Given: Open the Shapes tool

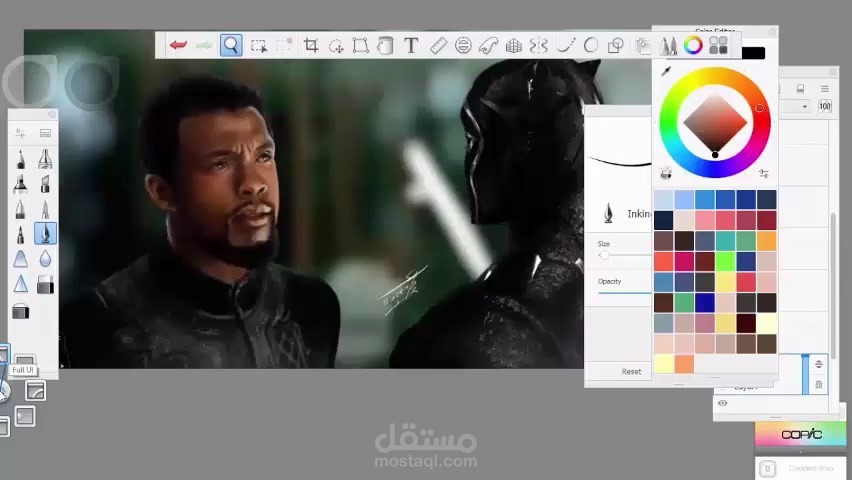Looking at the screenshot, I should click(615, 46).
